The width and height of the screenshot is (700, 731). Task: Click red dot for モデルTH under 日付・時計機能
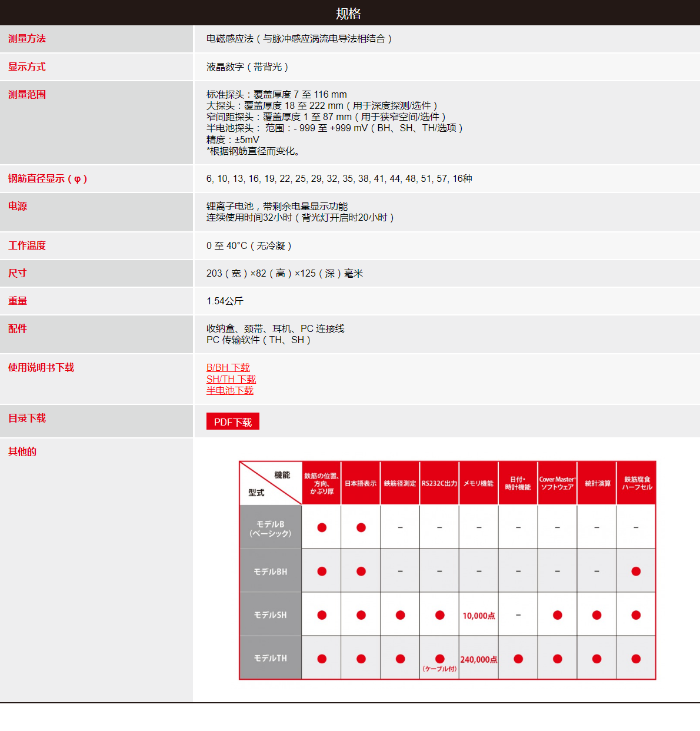[x=518, y=659]
